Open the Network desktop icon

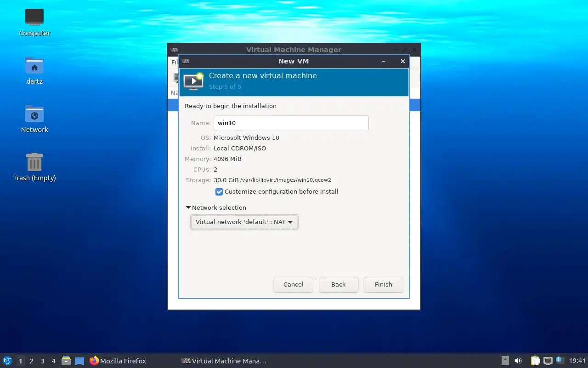pos(34,119)
